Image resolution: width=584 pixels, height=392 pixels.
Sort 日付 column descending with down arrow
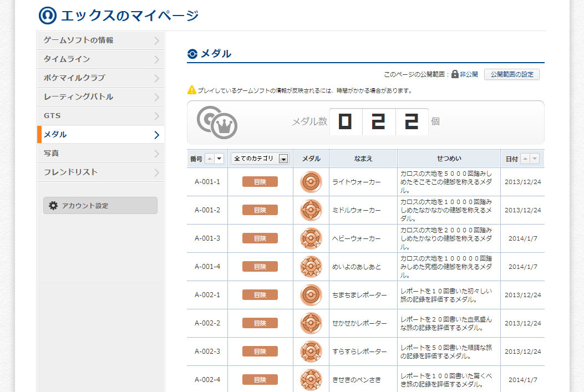535,159
